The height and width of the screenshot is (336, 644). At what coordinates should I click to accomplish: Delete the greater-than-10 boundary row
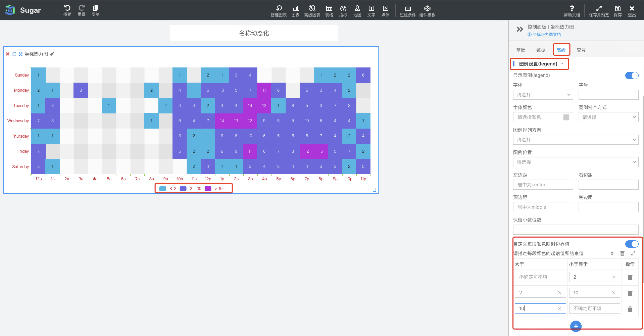(x=630, y=309)
